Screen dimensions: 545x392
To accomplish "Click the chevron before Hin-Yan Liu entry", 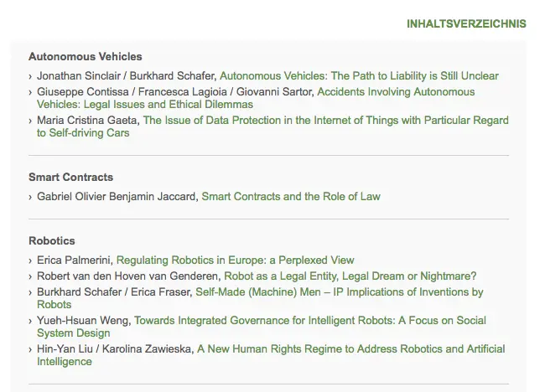I will coord(30,349).
